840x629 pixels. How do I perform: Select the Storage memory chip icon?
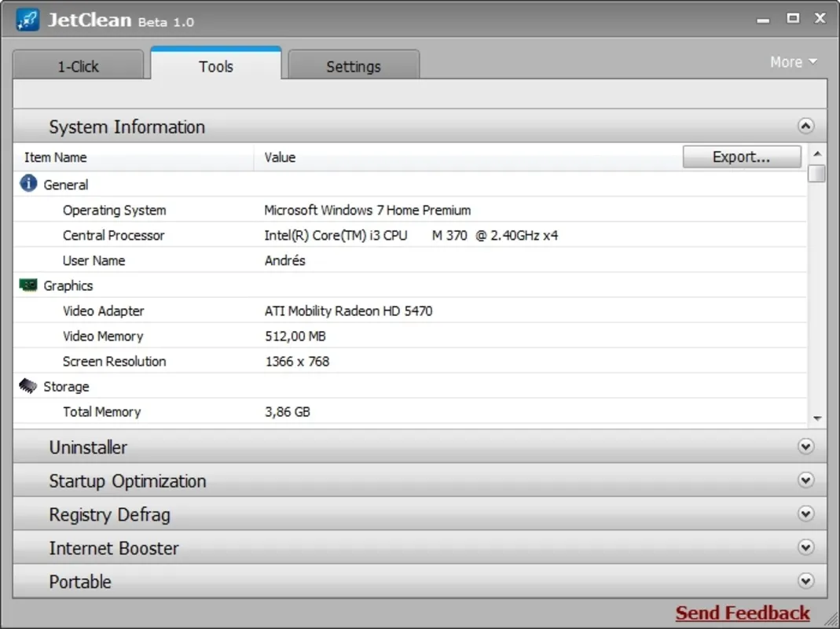(x=28, y=385)
